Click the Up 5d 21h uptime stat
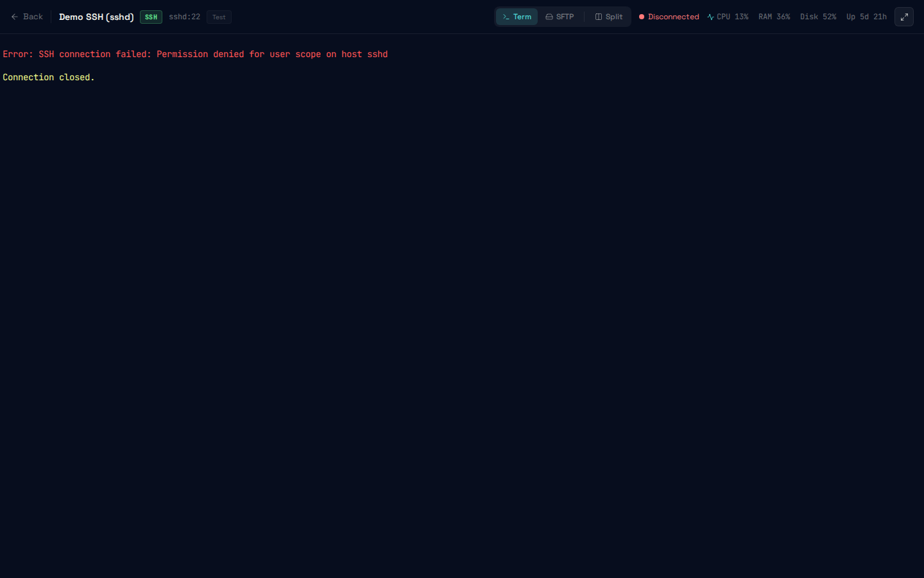 pos(866,17)
